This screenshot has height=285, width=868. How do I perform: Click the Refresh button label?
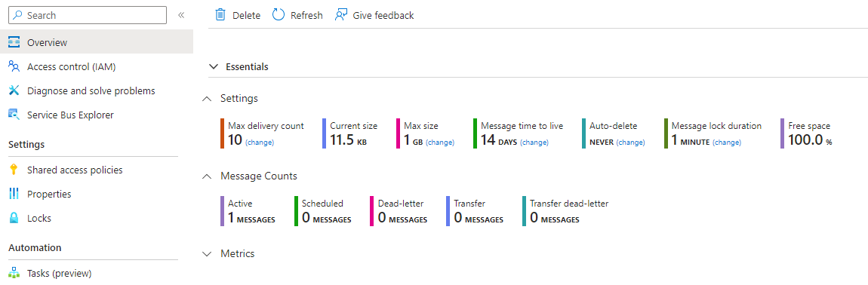(x=306, y=16)
